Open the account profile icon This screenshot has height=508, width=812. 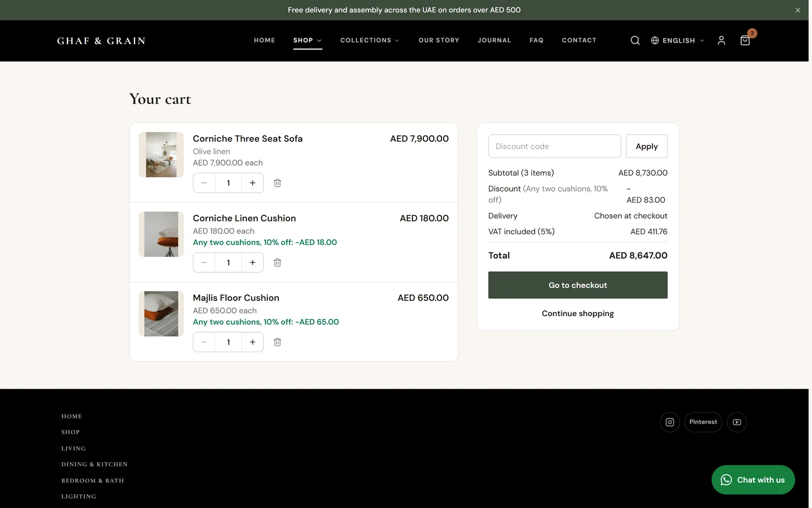click(721, 41)
